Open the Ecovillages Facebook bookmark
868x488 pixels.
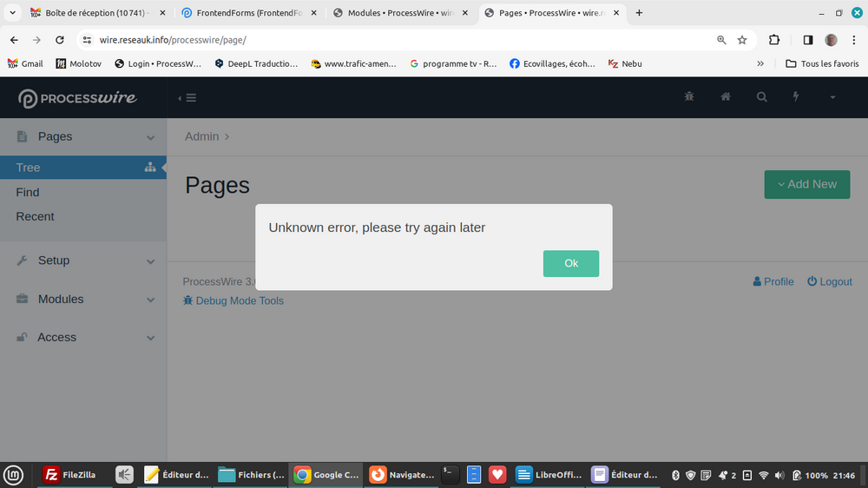552,63
